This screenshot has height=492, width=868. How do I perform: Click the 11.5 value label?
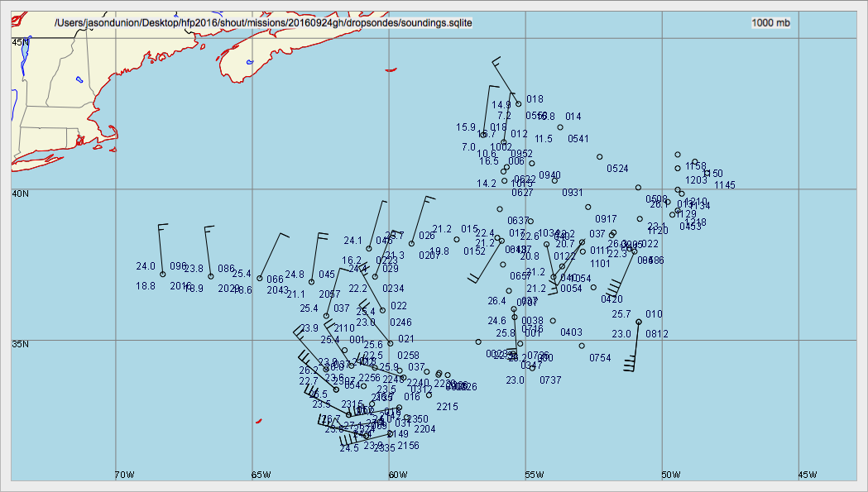pyautogui.click(x=544, y=139)
